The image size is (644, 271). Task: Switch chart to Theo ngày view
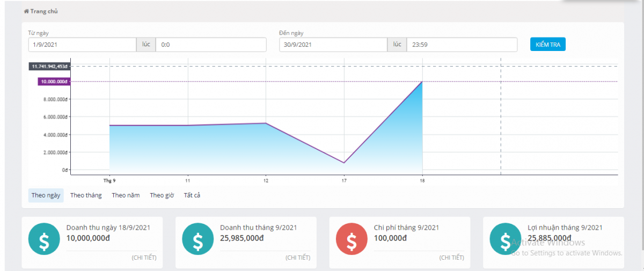(x=46, y=195)
